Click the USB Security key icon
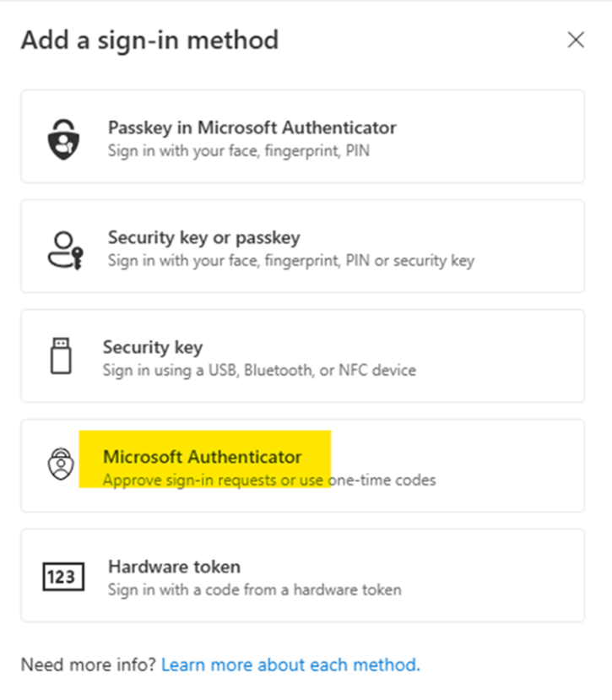Viewport: 612px width, 700px height. pyautogui.click(x=61, y=355)
